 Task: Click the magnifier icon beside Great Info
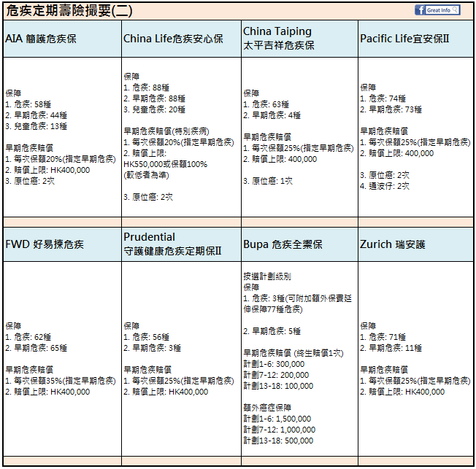click(x=455, y=9)
